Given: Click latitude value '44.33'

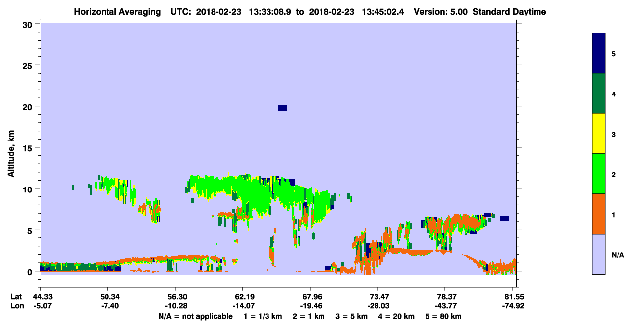Looking at the screenshot, I should click(x=43, y=297).
